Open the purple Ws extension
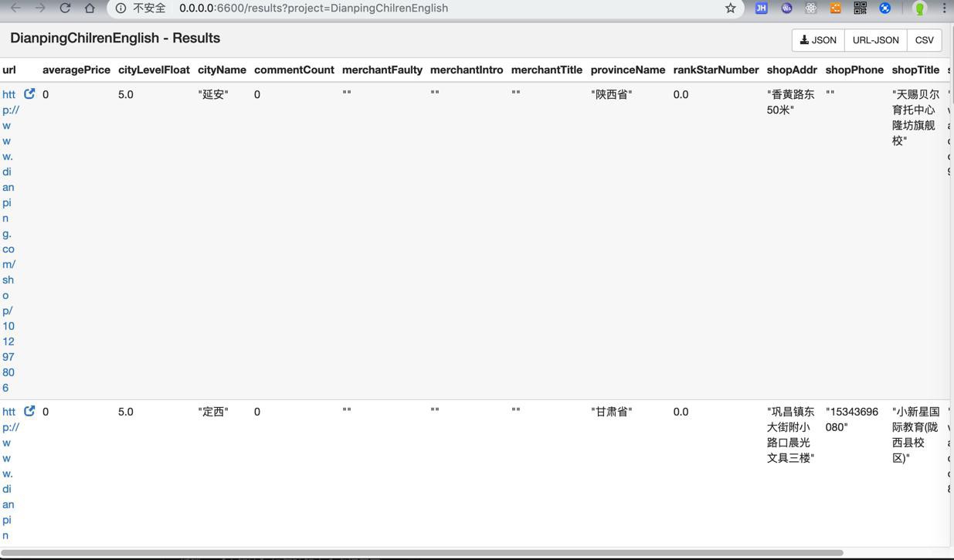 pos(786,8)
